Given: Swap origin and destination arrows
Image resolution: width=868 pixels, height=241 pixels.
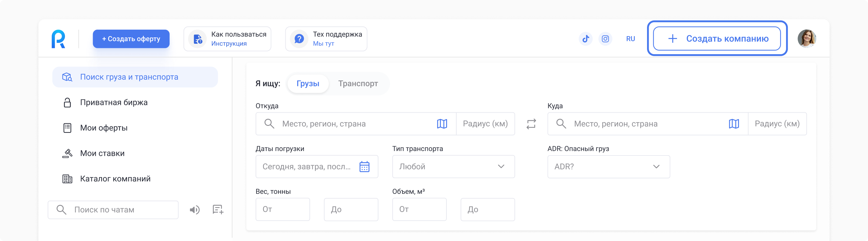Looking at the screenshot, I should 531,124.
